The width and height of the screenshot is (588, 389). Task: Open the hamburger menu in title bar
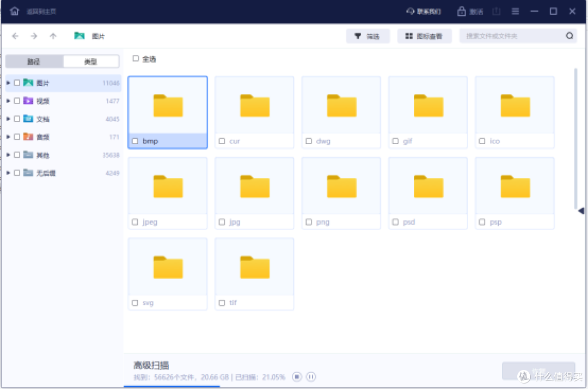click(x=515, y=11)
